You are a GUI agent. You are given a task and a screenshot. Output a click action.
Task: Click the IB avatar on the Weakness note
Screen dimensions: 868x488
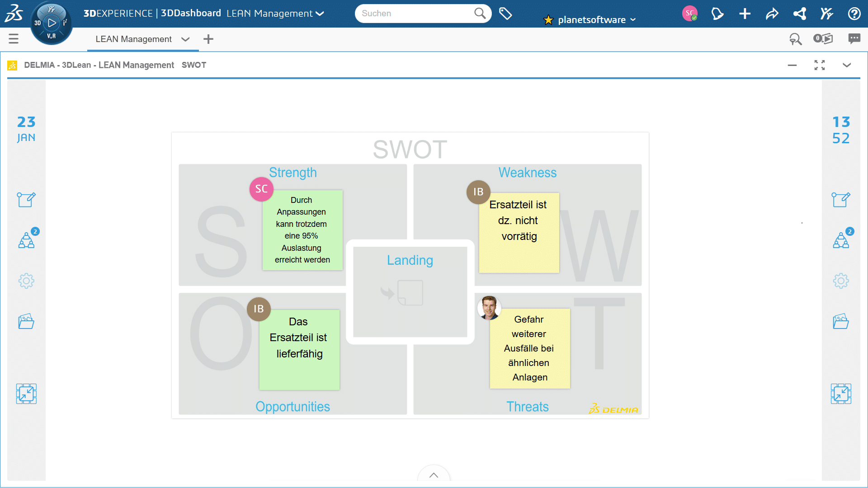478,192
